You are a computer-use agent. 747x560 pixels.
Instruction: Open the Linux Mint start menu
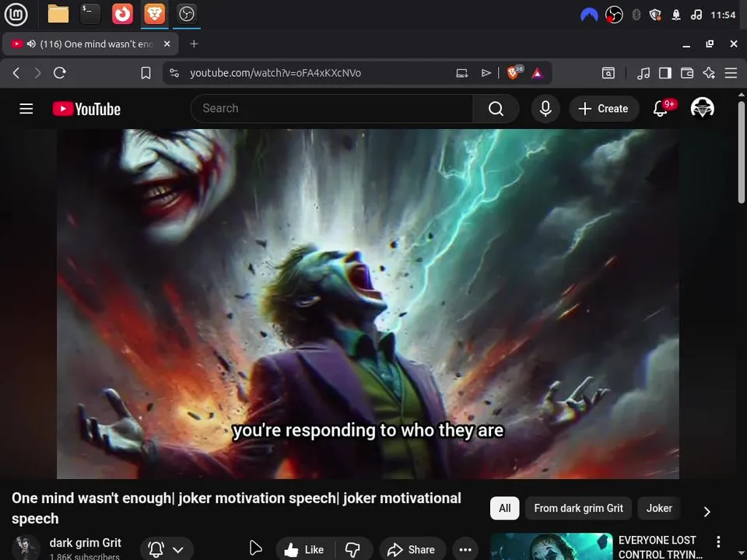tap(16, 14)
